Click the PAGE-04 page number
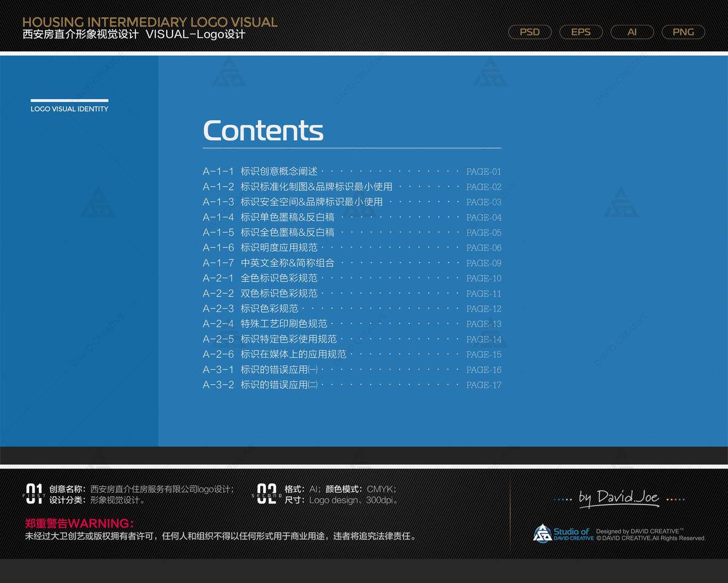Viewport: 728px width, 583px height. pos(484,218)
